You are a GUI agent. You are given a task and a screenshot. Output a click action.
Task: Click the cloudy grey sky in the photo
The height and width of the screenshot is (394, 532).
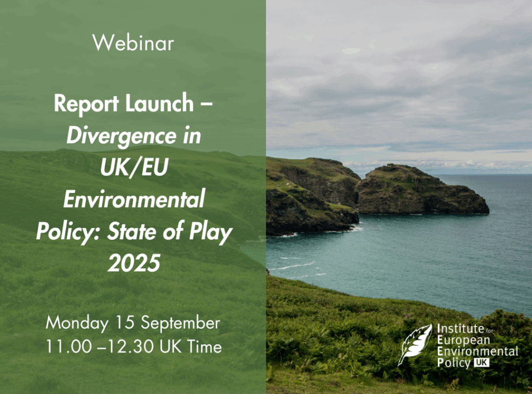coord(395,78)
